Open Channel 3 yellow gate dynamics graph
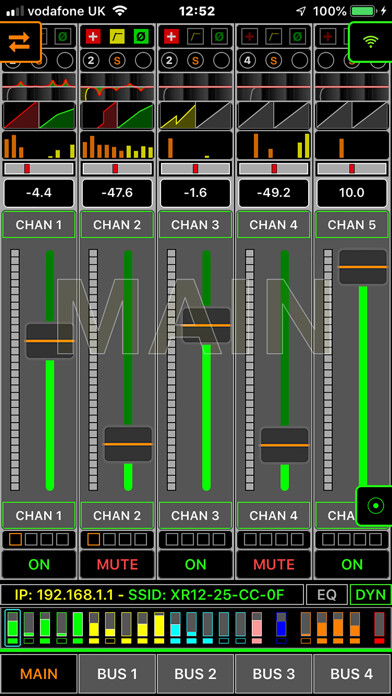The image size is (392, 696). click(178, 116)
